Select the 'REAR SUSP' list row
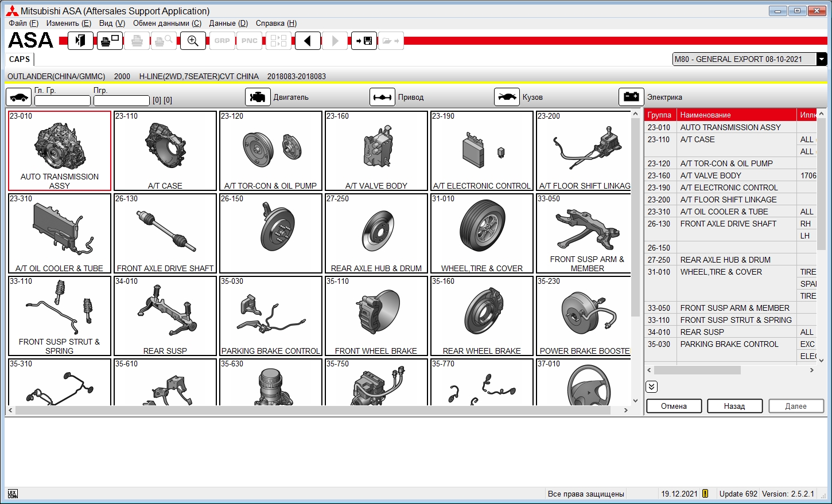The height and width of the screenshot is (504, 832). (730, 332)
